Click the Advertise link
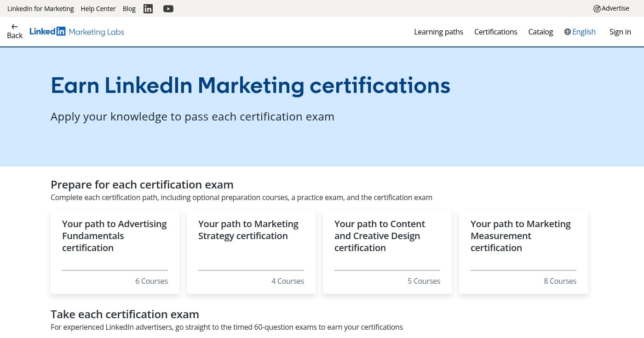 (x=611, y=9)
